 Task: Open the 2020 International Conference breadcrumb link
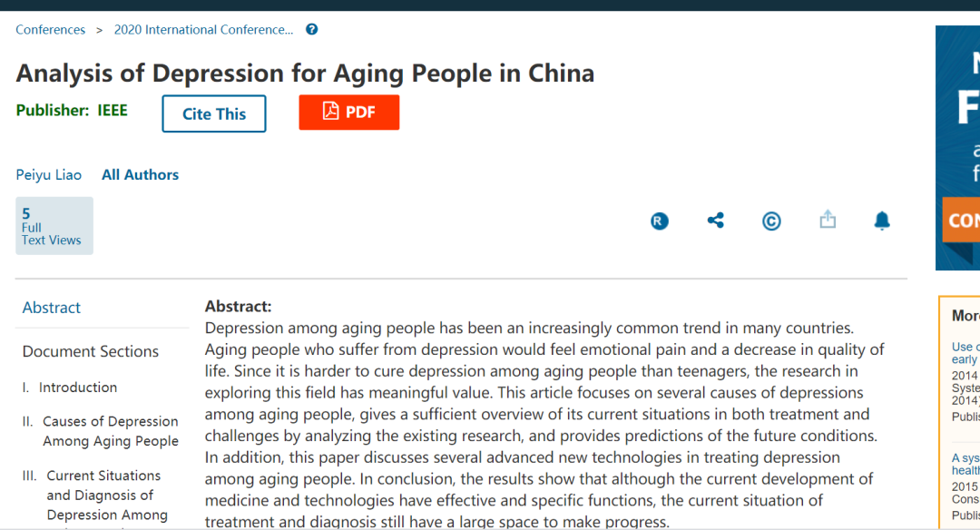(x=203, y=30)
